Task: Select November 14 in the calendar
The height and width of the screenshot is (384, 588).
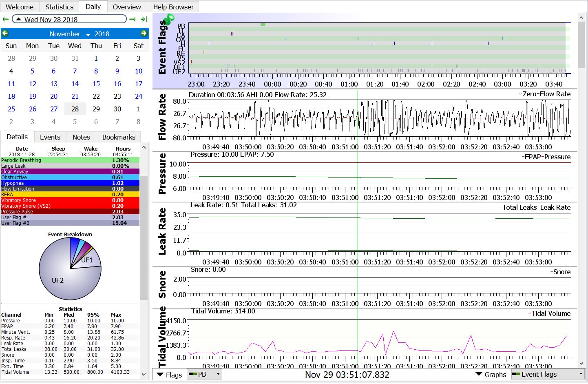Action: click(x=75, y=84)
